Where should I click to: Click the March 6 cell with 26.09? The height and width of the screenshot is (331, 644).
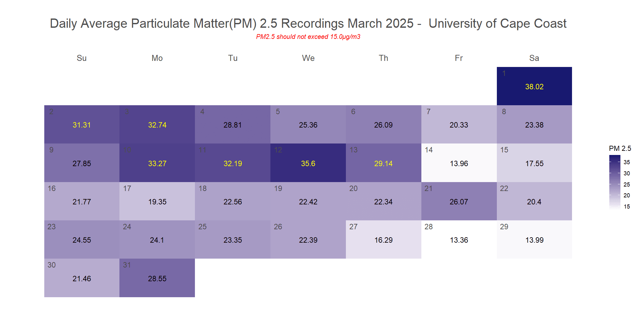click(383, 124)
